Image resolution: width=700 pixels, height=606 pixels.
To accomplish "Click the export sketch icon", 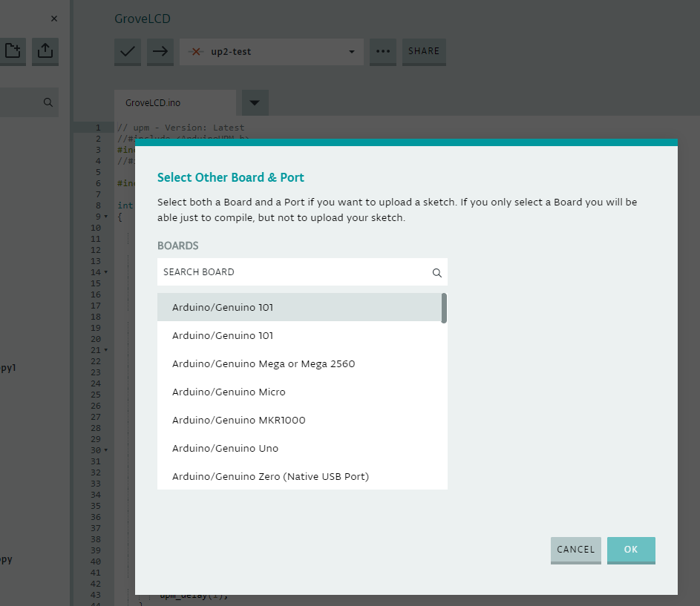I will pos(45,51).
